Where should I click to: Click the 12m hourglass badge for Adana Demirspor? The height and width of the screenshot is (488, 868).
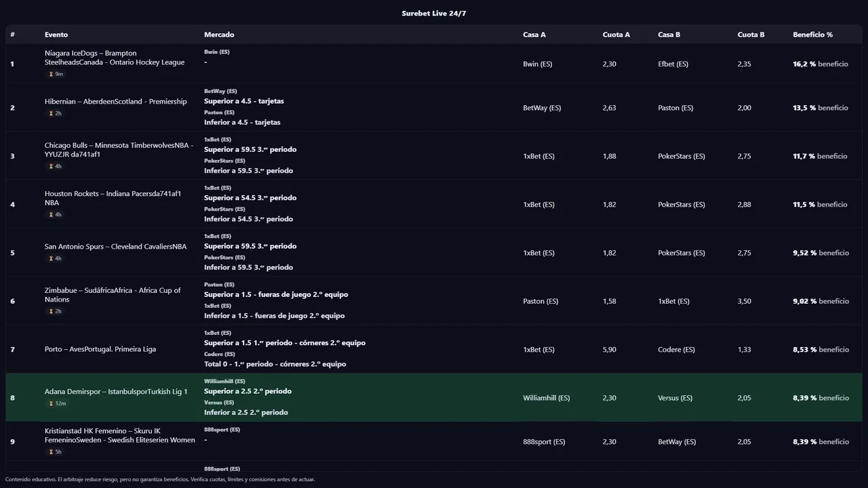[x=57, y=404]
